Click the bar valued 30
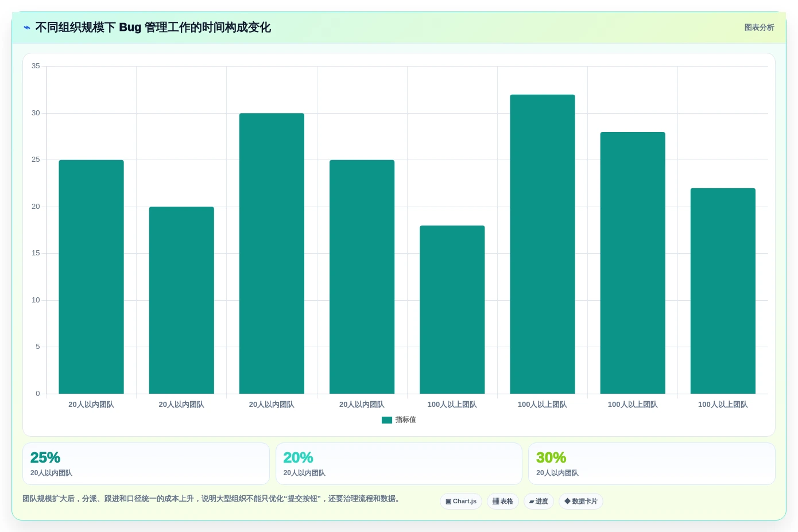The width and height of the screenshot is (798, 532). 272,253
